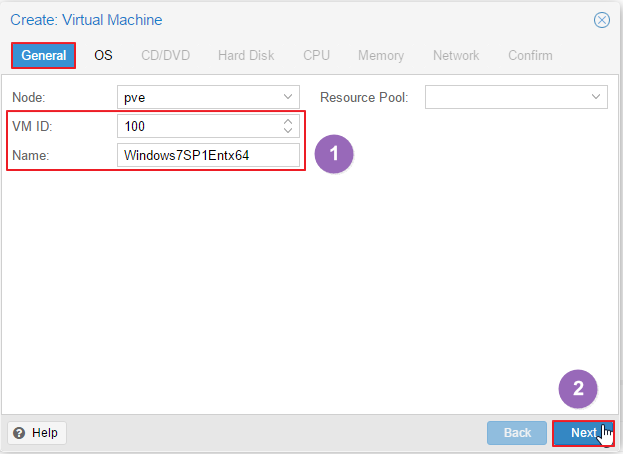Open the Memory tab
Viewport: 623px width, 454px height.
tap(381, 55)
